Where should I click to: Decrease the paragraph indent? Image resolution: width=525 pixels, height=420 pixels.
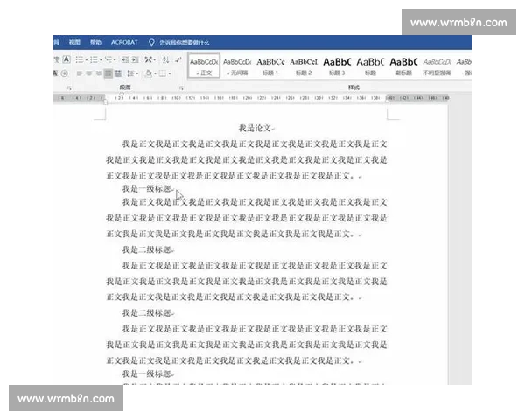click(125, 60)
